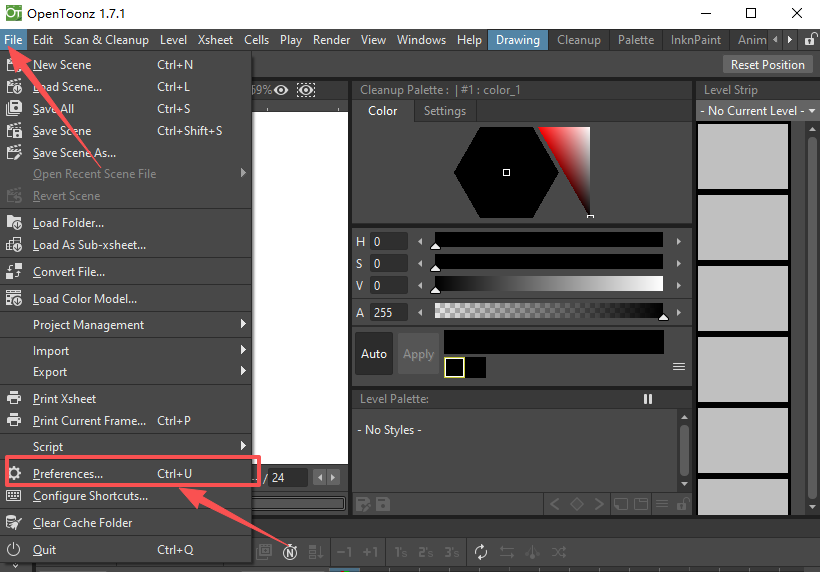820x572 pixels.
Task: Toggle sub-camera preview eye icon
Action: (x=306, y=90)
